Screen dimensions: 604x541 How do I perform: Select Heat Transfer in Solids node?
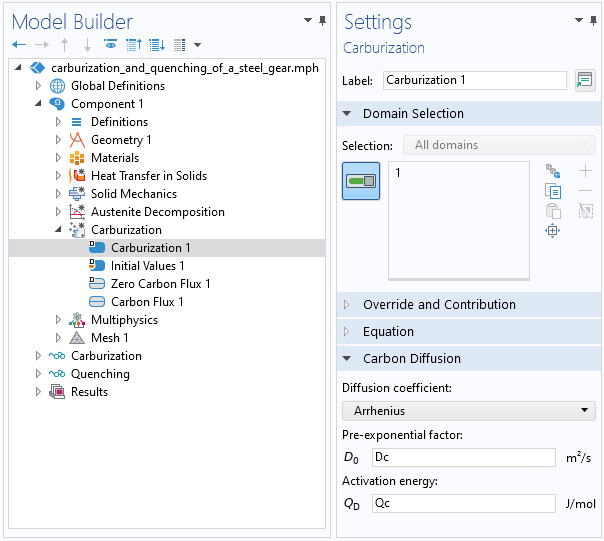pos(149,176)
